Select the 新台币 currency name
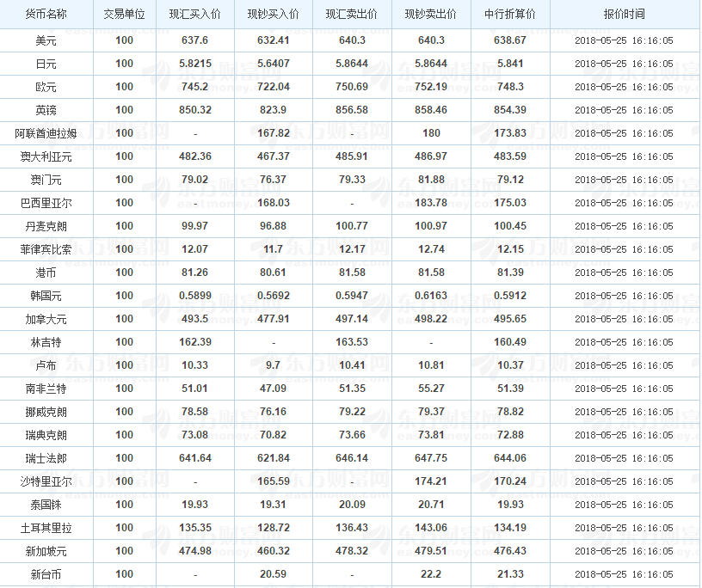This screenshot has height=588, width=702. pyautogui.click(x=46, y=574)
